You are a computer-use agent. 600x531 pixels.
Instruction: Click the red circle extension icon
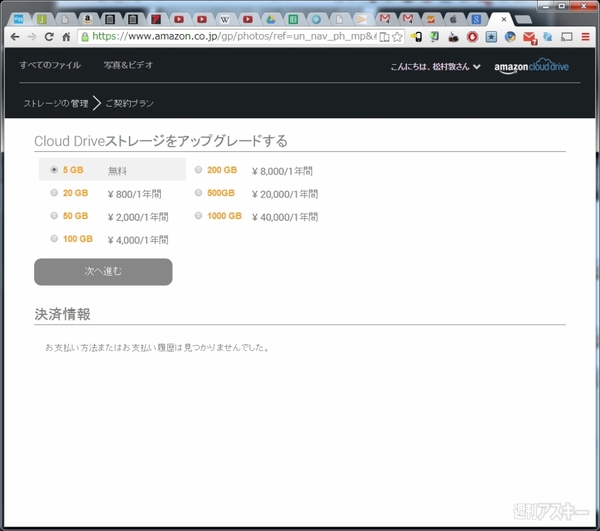click(473, 37)
